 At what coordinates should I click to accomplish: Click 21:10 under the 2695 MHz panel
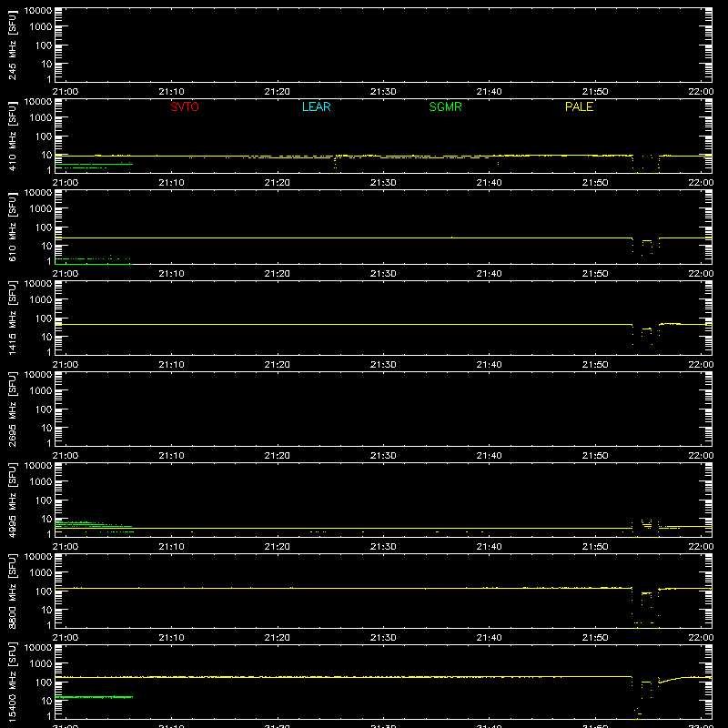pos(171,456)
